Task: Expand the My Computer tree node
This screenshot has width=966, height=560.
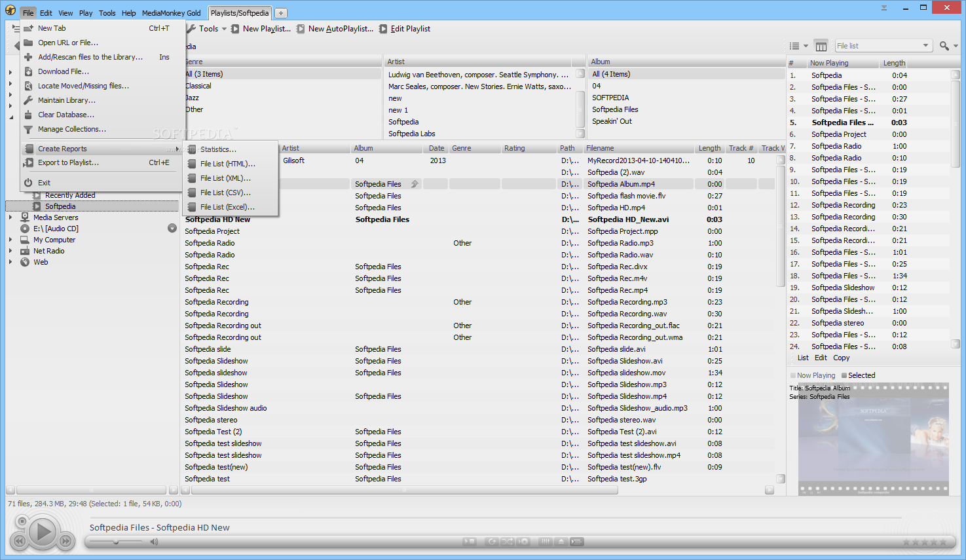Action: tap(10, 240)
